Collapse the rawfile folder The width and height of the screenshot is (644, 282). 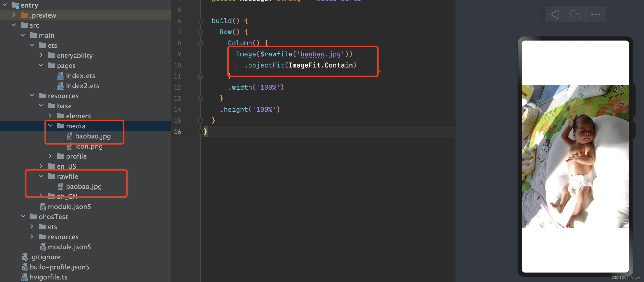click(41, 176)
